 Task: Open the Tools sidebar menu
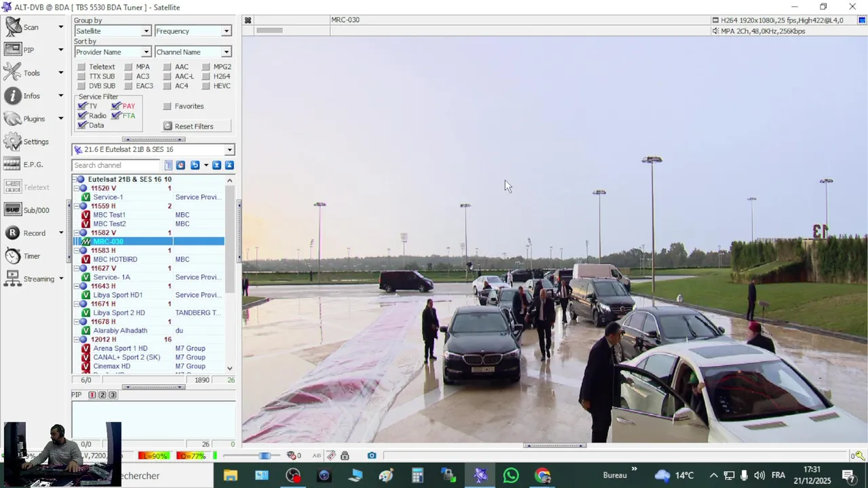33,73
